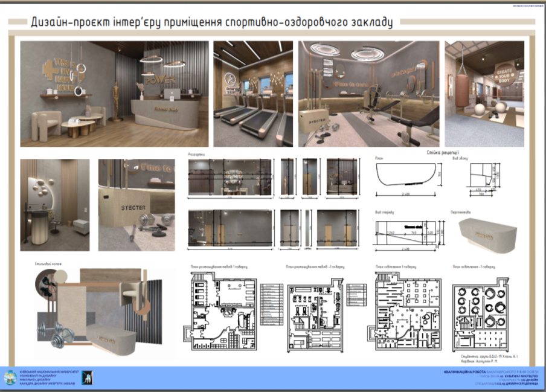Viewport: 546px width, 392px height.
Task: Click 'План освітлення 1 поверху' caption
Action: [396, 267]
